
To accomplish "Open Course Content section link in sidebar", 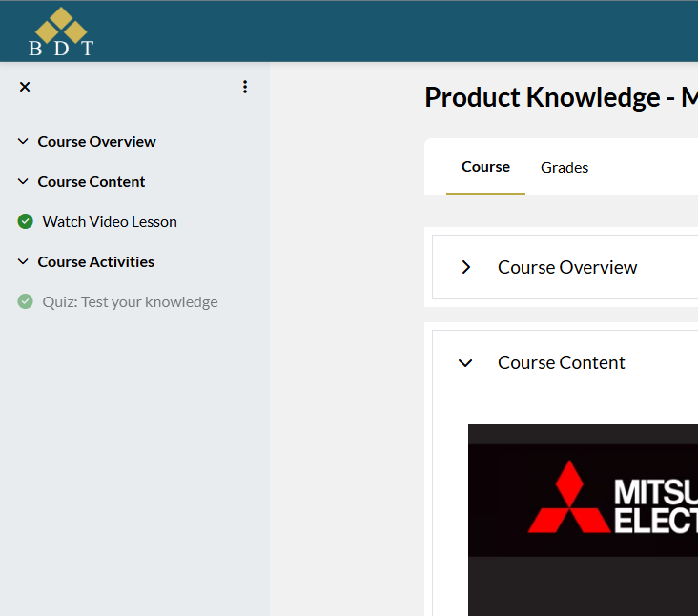I will (x=92, y=181).
